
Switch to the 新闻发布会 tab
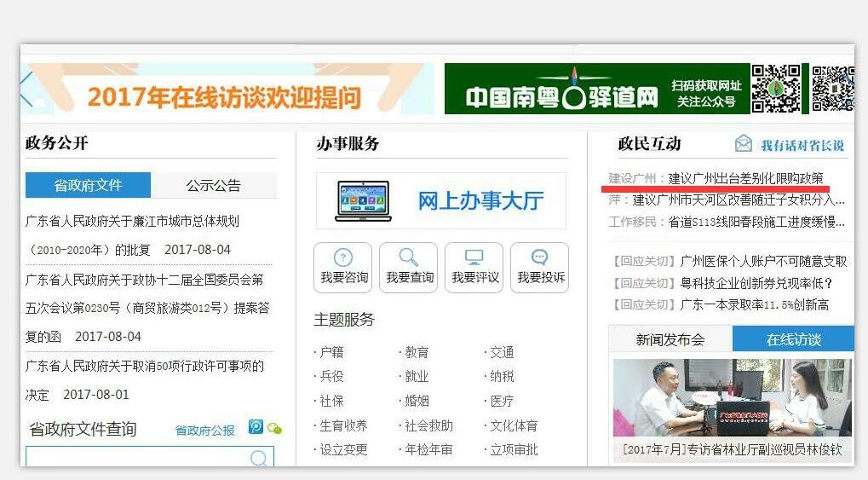click(670, 339)
